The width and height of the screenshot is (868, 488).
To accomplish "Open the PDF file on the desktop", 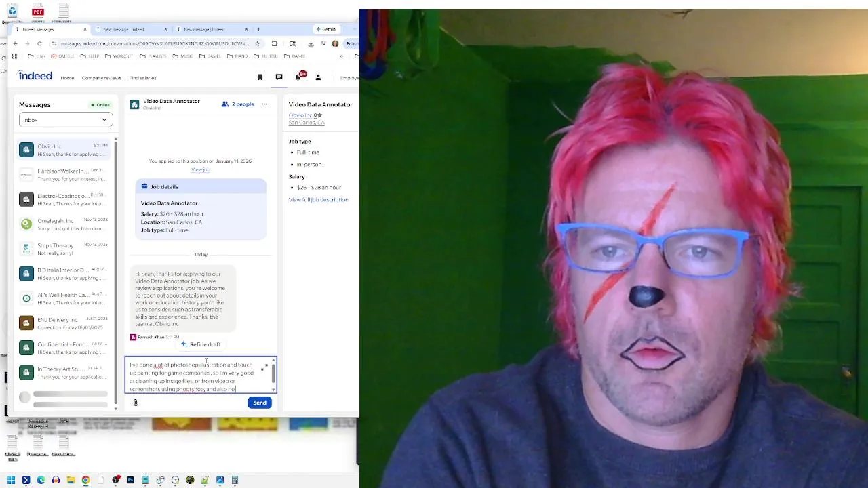I will click(38, 12).
